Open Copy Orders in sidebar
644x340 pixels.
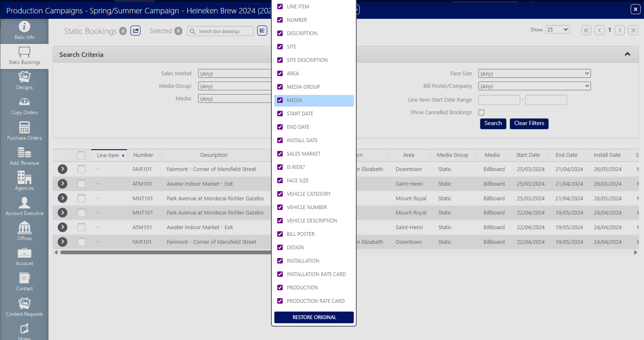(x=24, y=106)
